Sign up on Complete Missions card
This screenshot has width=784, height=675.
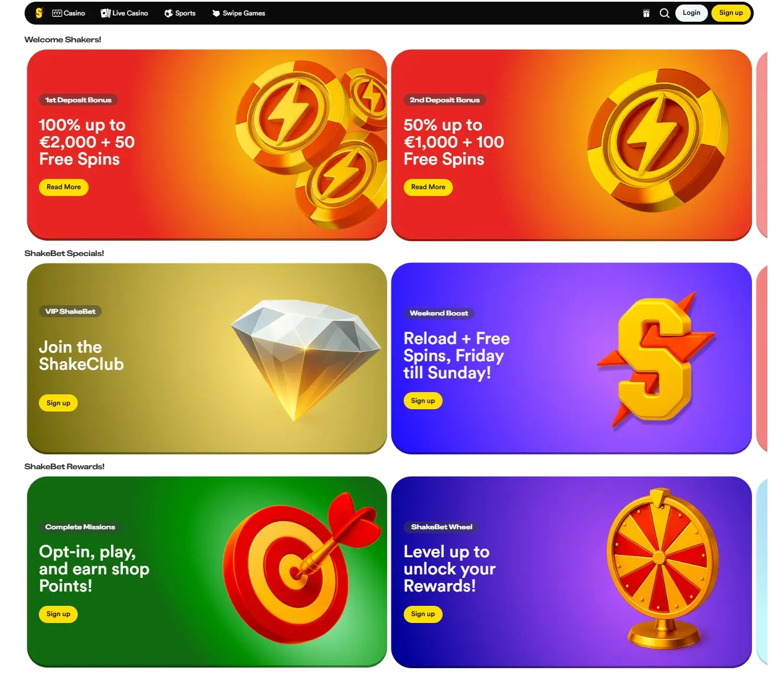(58, 614)
